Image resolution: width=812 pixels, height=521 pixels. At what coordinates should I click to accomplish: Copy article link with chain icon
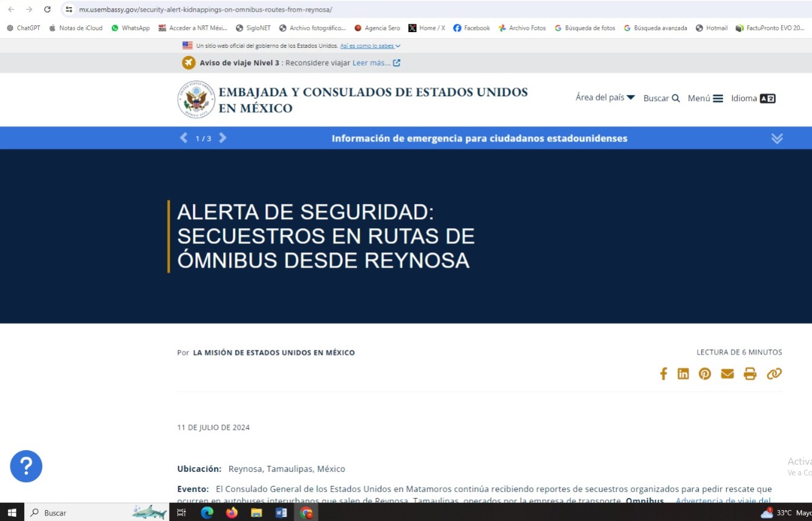[x=774, y=374]
